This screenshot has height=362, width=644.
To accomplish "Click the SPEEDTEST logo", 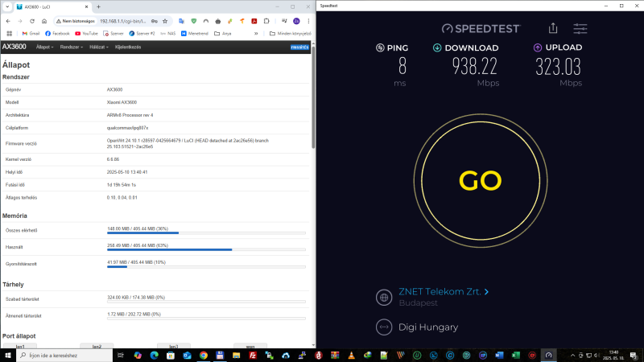I will pos(481,28).
